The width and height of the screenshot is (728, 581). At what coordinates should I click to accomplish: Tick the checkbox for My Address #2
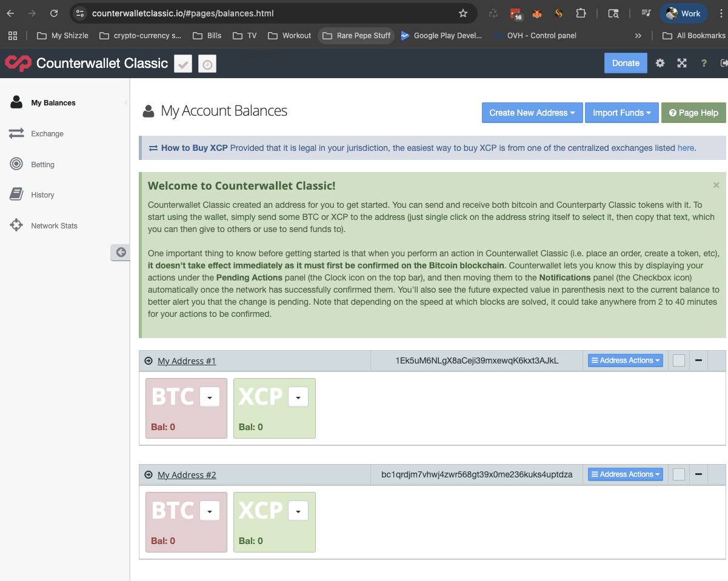tap(679, 474)
